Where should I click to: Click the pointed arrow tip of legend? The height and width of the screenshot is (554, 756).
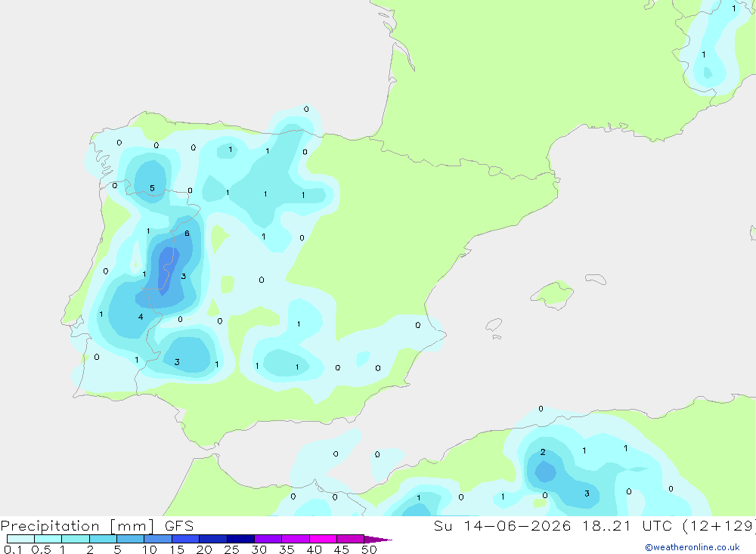(x=378, y=540)
